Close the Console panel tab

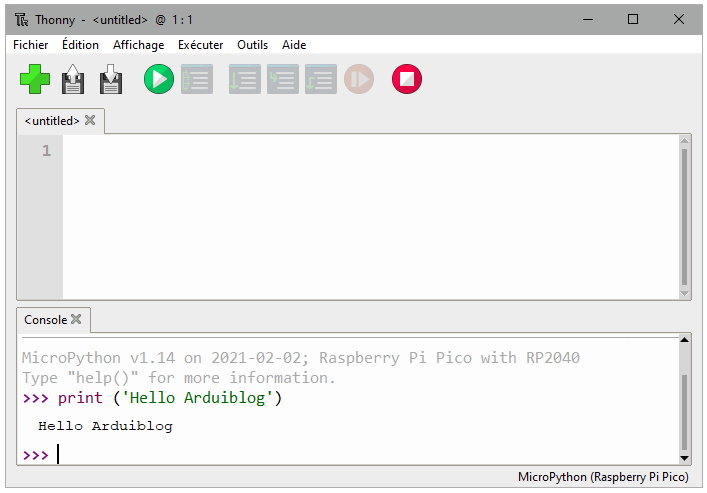(76, 319)
